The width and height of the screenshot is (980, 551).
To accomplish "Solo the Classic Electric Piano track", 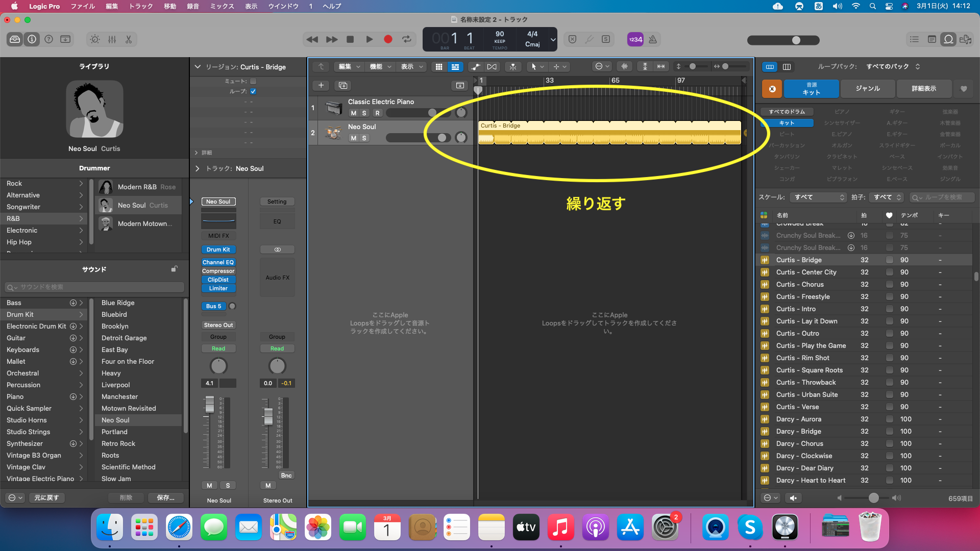I will pyautogui.click(x=364, y=113).
